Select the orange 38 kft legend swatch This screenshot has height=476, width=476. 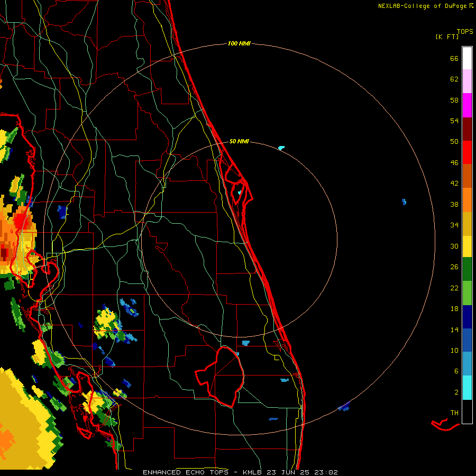pos(467,200)
